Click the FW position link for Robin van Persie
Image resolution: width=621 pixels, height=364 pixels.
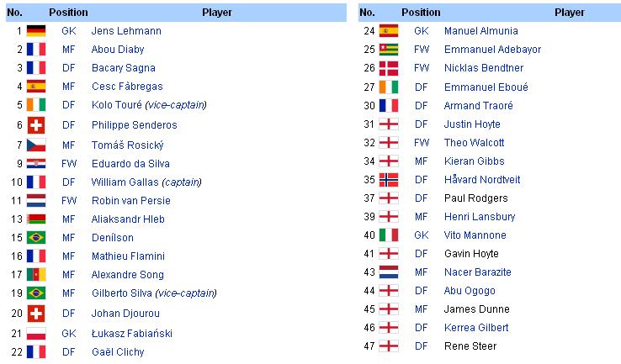click(x=69, y=201)
